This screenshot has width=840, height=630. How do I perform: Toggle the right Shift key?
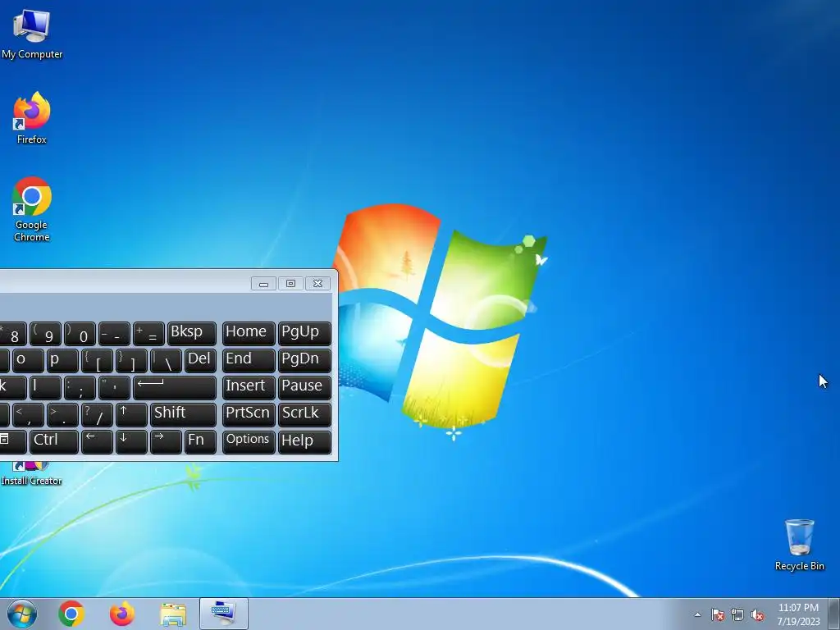[183, 414]
